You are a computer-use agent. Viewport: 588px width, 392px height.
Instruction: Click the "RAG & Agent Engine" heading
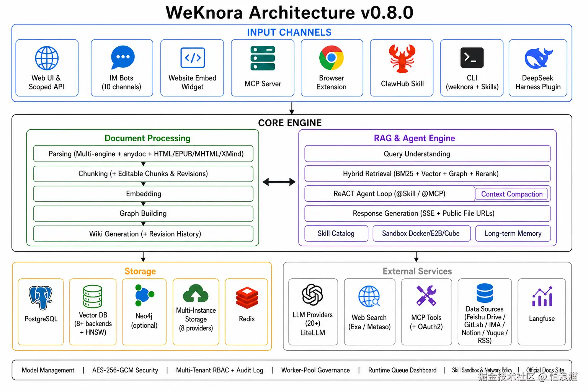coord(414,138)
